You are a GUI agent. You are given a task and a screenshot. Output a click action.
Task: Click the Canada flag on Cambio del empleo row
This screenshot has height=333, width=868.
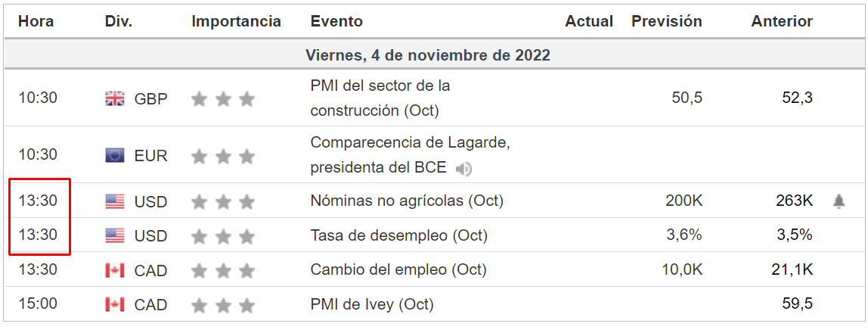[115, 270]
